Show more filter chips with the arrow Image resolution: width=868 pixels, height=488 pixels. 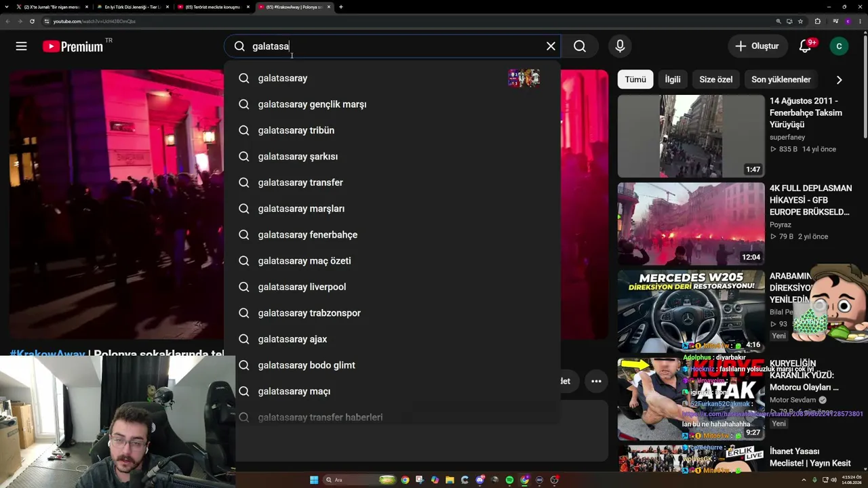839,79
